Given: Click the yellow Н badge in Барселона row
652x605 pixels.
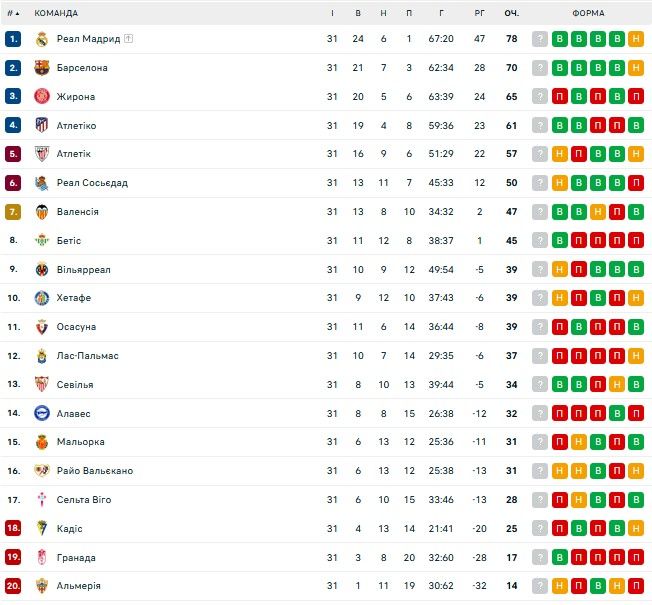Looking at the screenshot, I should [636, 68].
